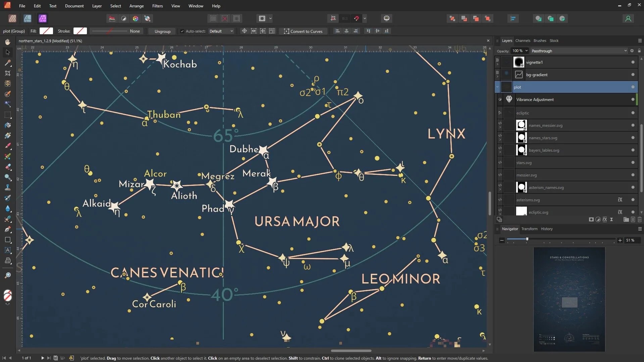Click the Add Mask Layer icon
Viewport: 644px width, 362px height.
coord(591,219)
